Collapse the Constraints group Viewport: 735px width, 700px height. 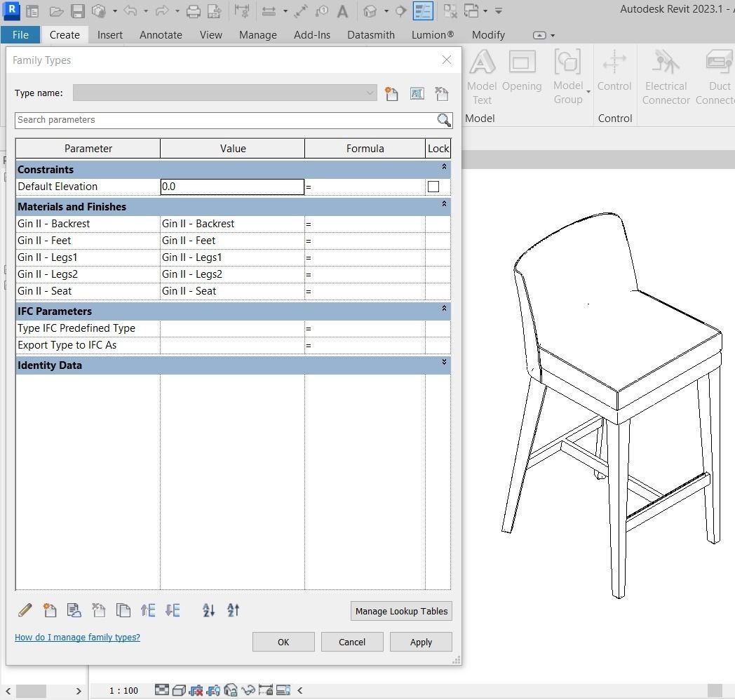(x=444, y=167)
